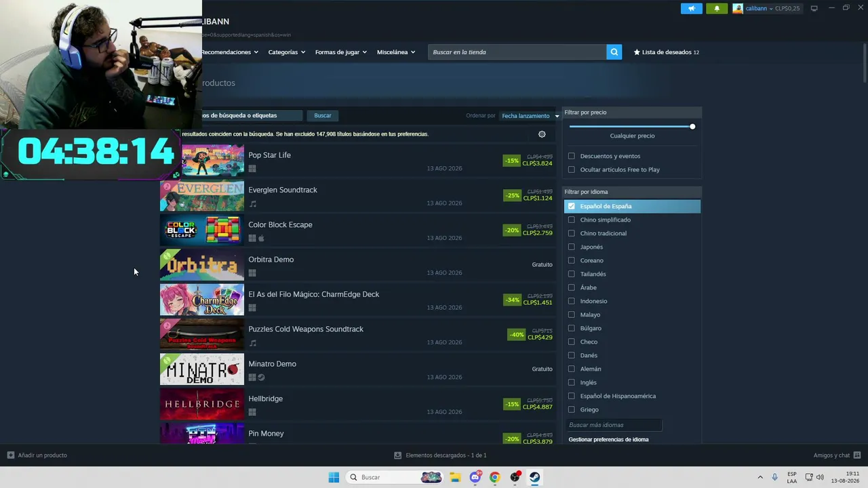This screenshot has width=868, height=488.
Task: Click the Orbitra Demo capsule image
Action: [202, 266]
